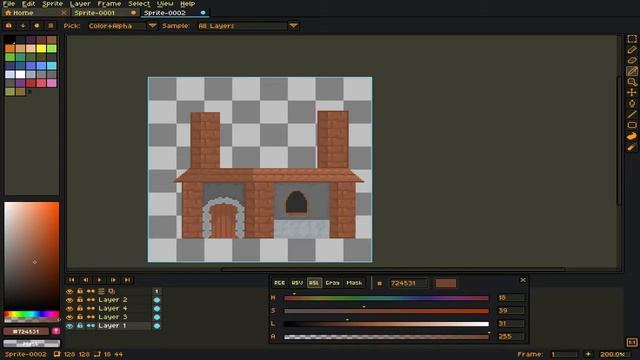Click the palette lock edit-mode icon
640x360 pixels.
coord(9,26)
